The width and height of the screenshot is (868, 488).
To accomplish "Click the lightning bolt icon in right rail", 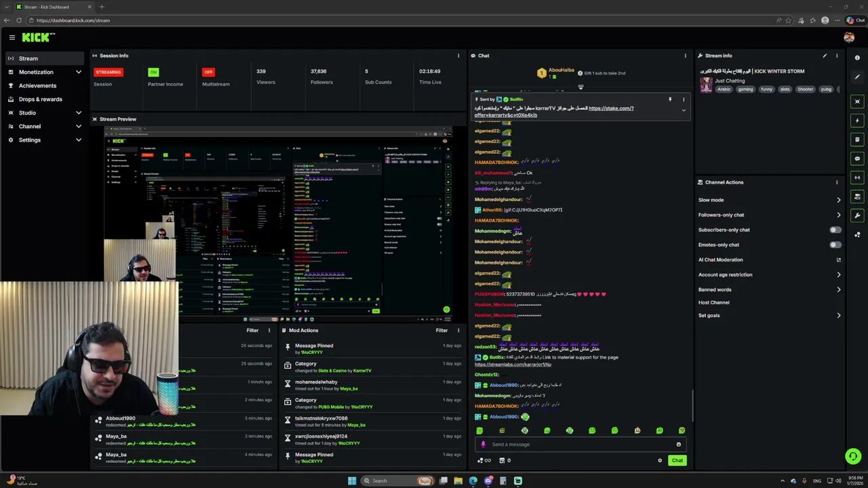I will pyautogui.click(x=857, y=121).
